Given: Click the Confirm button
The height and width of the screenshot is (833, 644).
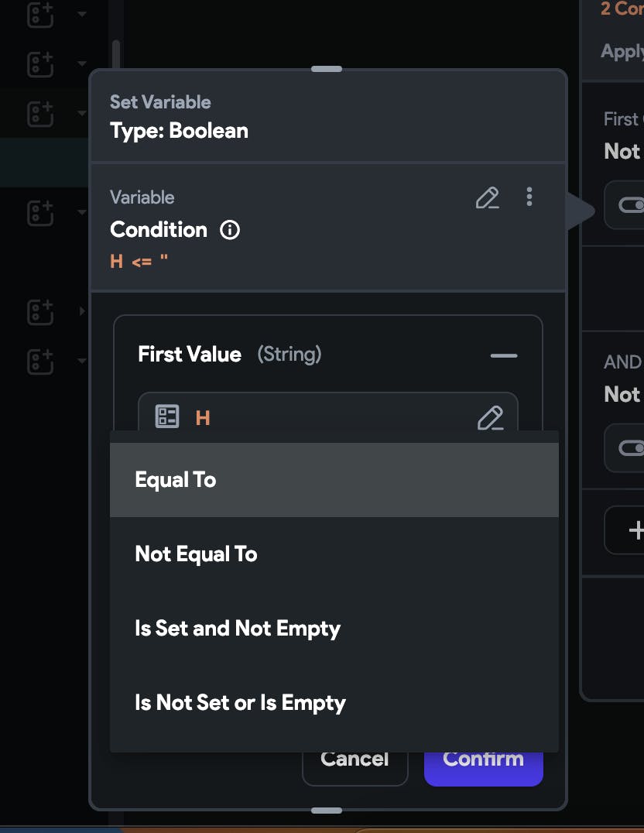Looking at the screenshot, I should [x=483, y=760].
